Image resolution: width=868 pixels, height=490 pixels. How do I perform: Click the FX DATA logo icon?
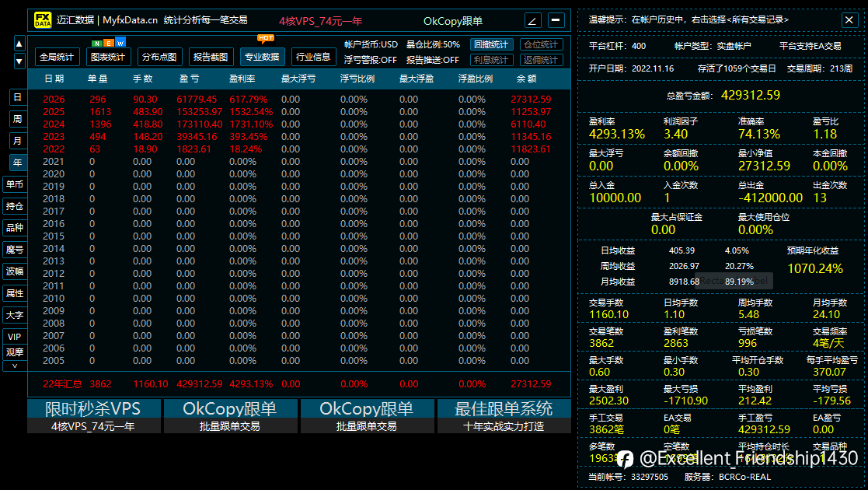43,20
